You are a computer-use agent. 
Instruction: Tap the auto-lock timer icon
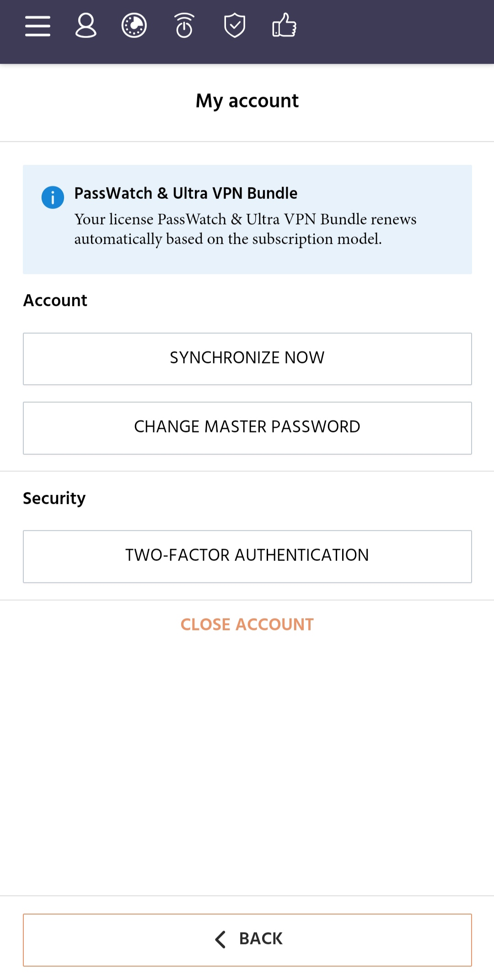click(x=184, y=26)
